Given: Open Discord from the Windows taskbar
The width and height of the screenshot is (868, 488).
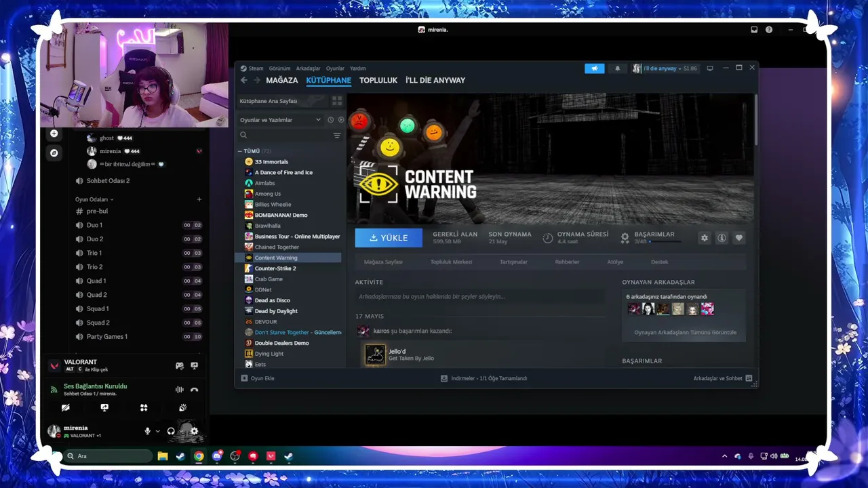Looking at the screenshot, I should (217, 456).
